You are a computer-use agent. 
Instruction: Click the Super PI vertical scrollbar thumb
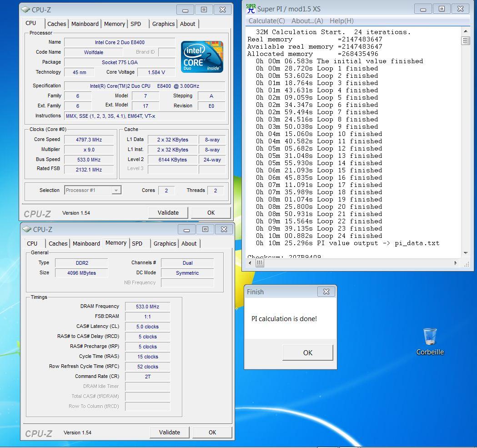click(x=466, y=40)
